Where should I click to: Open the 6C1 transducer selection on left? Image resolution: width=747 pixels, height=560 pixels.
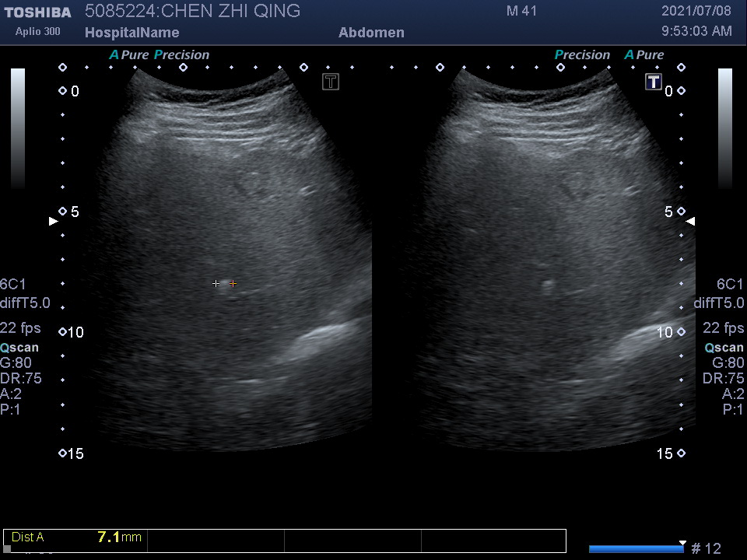13,285
